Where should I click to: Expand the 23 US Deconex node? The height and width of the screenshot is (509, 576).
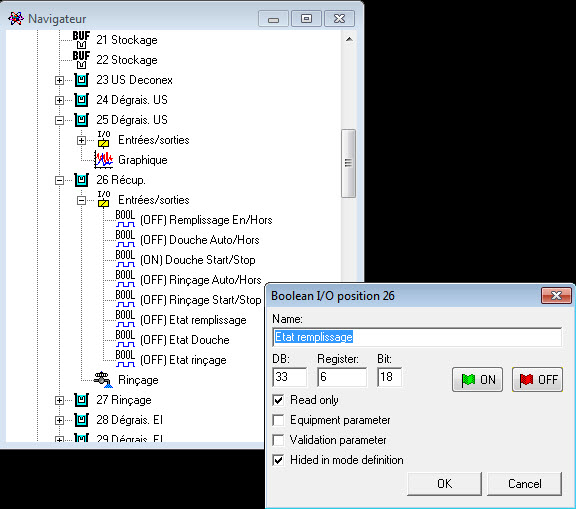[x=59, y=80]
